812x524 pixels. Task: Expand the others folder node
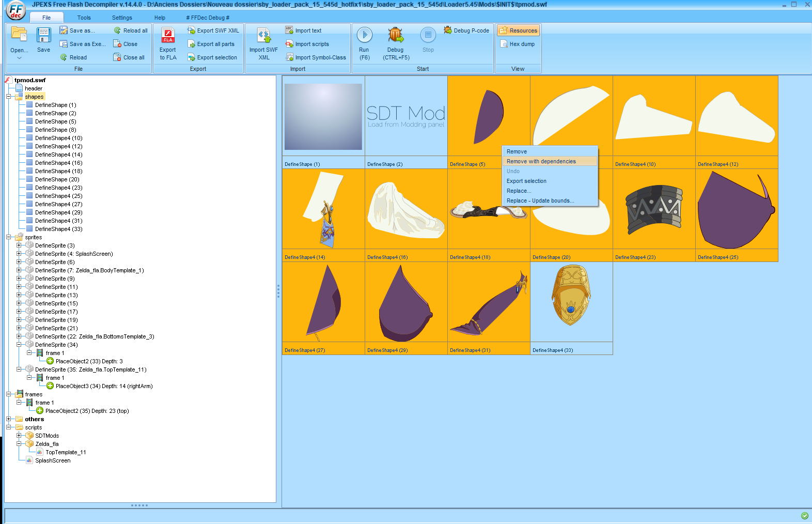(9, 419)
